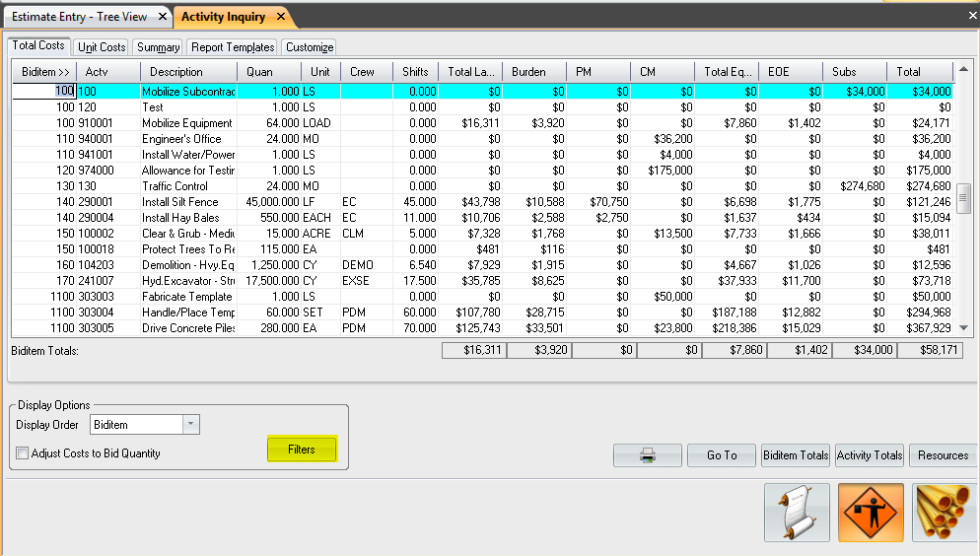Screen dimensions: 980x556
Task: Open the scroll document icon button
Action: [x=797, y=512]
